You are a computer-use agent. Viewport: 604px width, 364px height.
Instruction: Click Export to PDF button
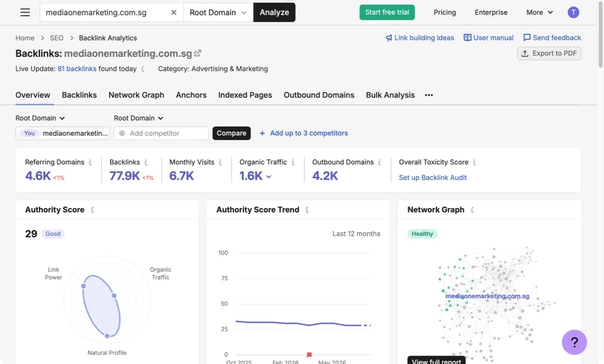click(x=549, y=53)
